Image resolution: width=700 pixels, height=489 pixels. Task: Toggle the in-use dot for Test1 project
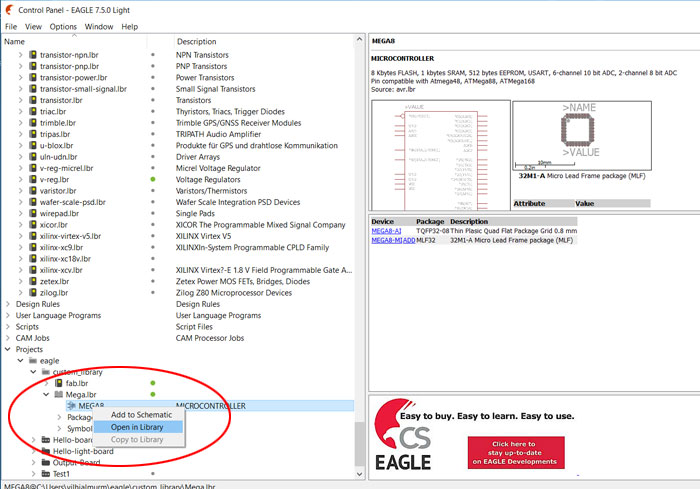point(153,473)
